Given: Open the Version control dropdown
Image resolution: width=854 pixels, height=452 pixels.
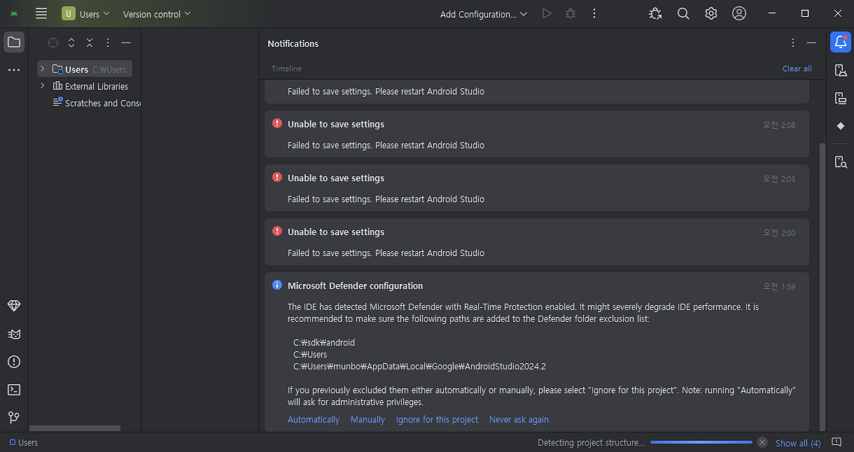Looking at the screenshot, I should pos(157,14).
